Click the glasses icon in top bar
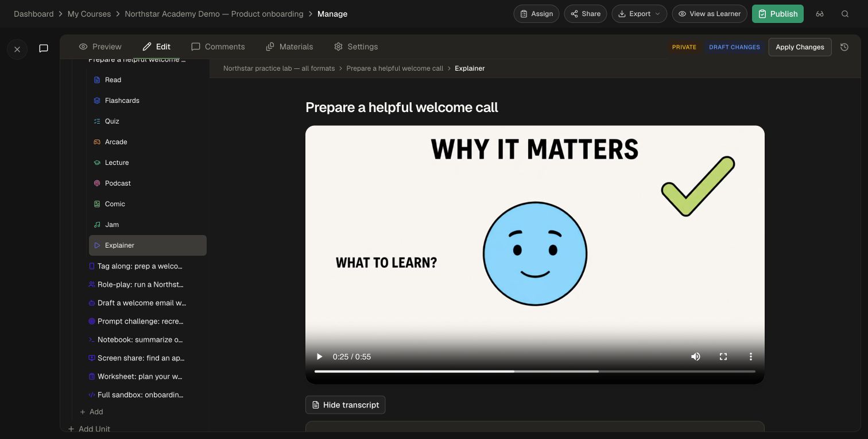868x439 pixels. (820, 14)
